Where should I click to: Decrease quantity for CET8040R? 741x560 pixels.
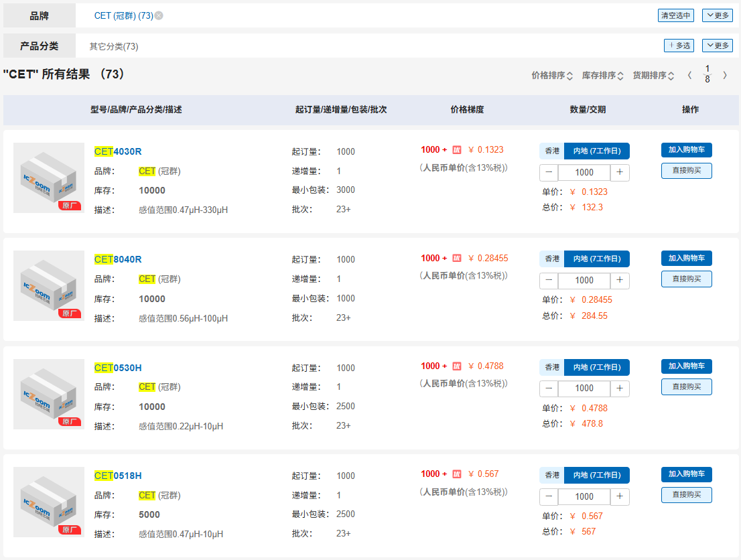[x=549, y=280]
